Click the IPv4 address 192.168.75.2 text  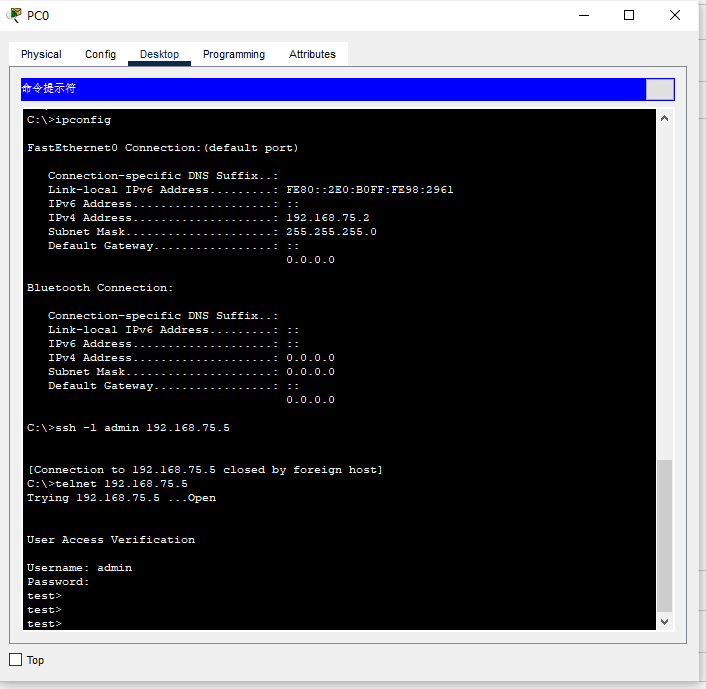tap(328, 218)
